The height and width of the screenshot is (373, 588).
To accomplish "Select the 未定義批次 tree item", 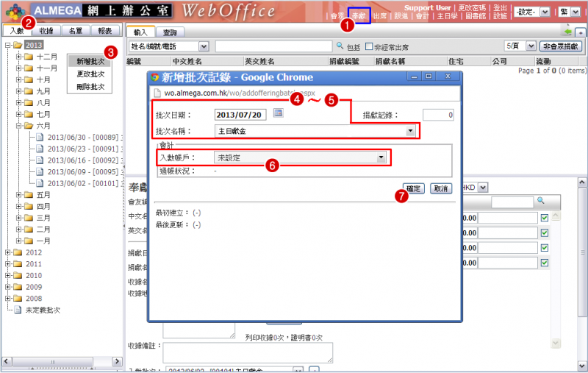I will [43, 310].
